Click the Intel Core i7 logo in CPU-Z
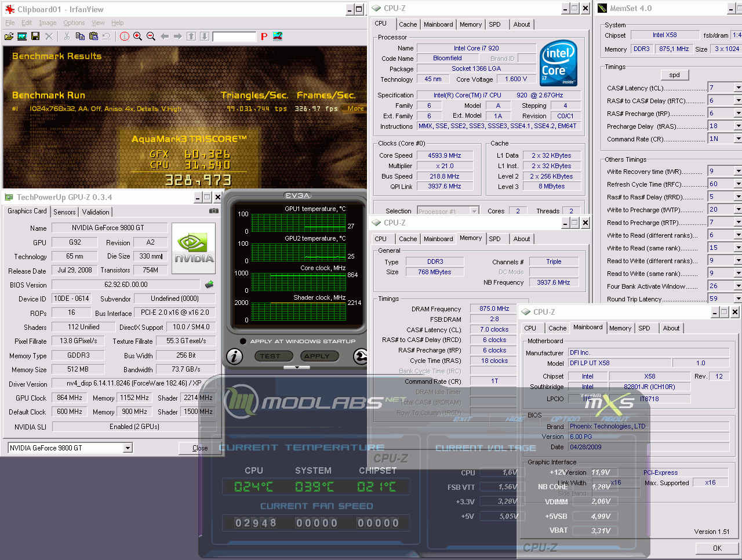This screenshot has width=742, height=560. click(x=558, y=63)
